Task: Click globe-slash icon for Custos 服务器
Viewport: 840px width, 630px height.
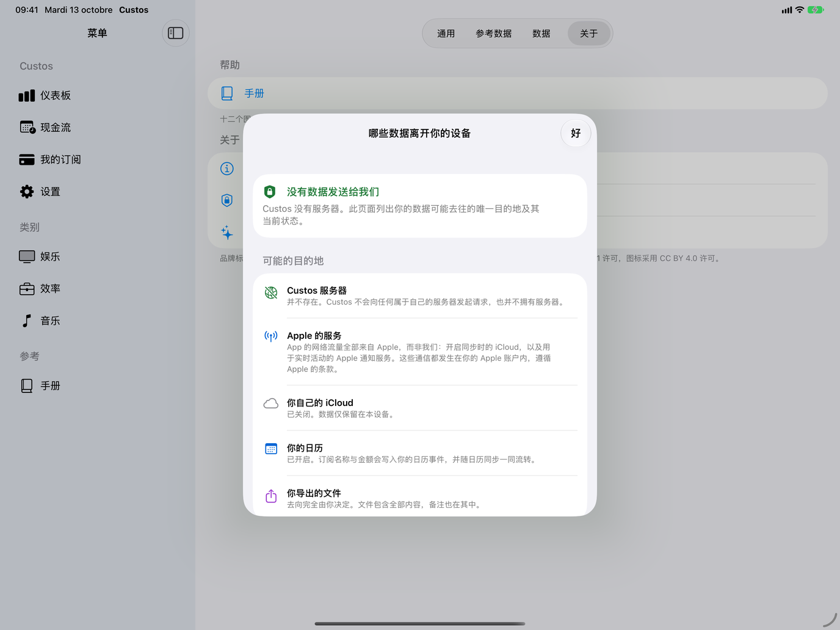Action: (271, 292)
